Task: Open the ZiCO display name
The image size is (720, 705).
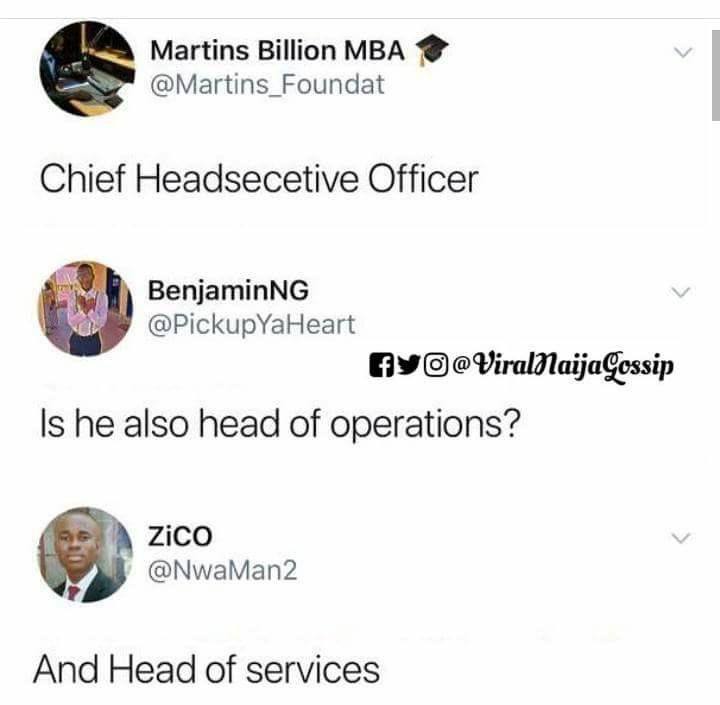Action: (180, 536)
